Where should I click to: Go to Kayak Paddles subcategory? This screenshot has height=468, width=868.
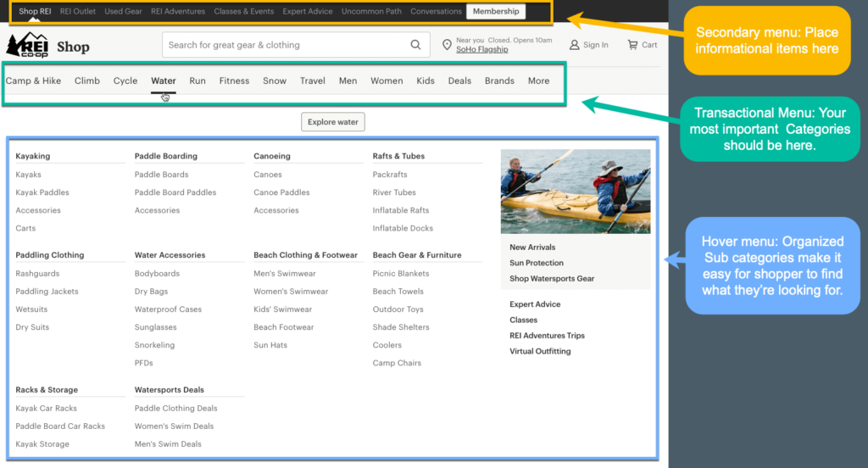coord(42,192)
